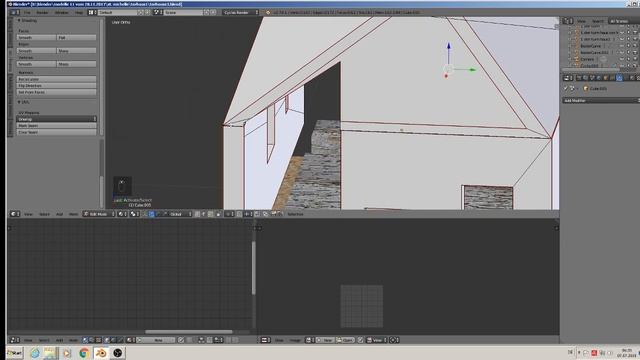This screenshot has height=360, width=640.
Task: Open the 3D View editor type icon
Action: point(15,214)
